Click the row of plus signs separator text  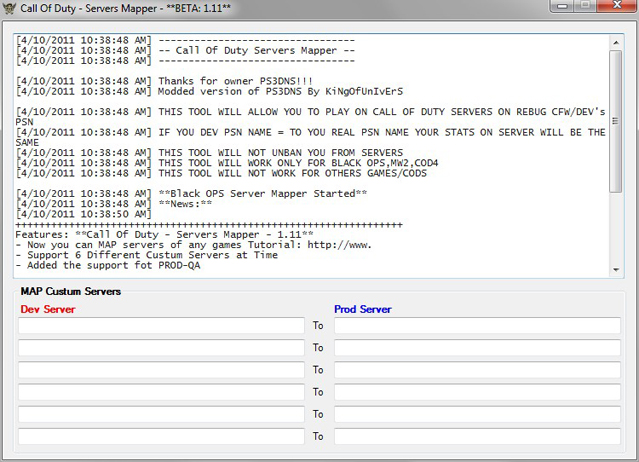pyautogui.click(x=209, y=224)
